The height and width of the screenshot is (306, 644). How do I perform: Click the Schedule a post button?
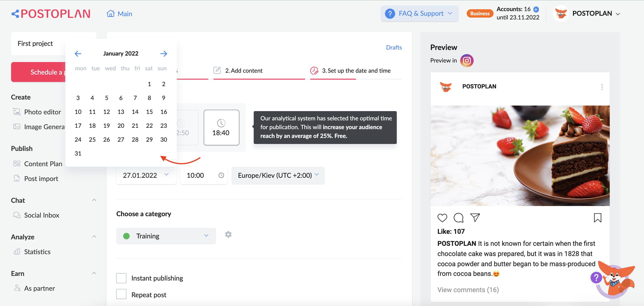tap(38, 72)
